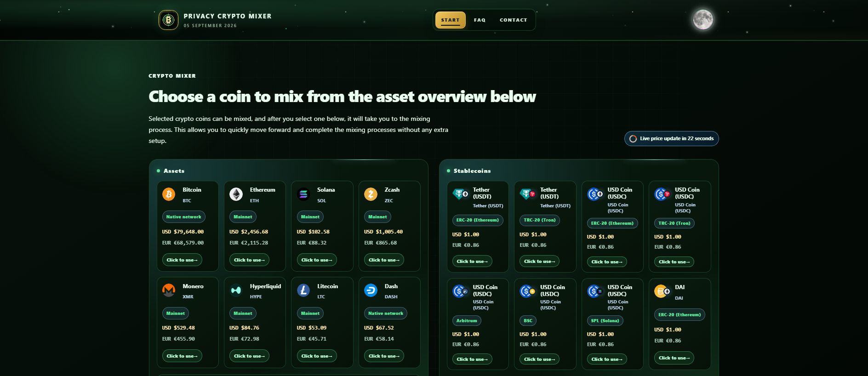868x376 pixels.
Task: Use the DAI card button
Action: (x=674, y=358)
